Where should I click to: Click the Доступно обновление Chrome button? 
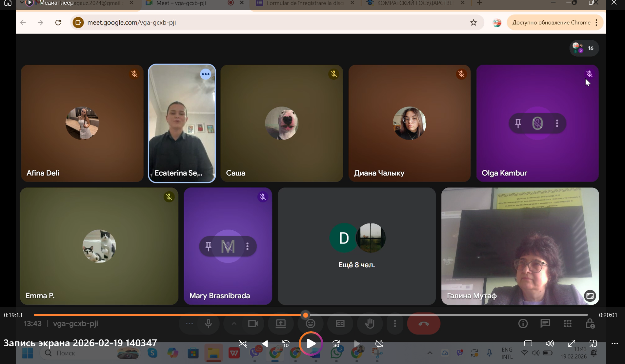pyautogui.click(x=551, y=23)
